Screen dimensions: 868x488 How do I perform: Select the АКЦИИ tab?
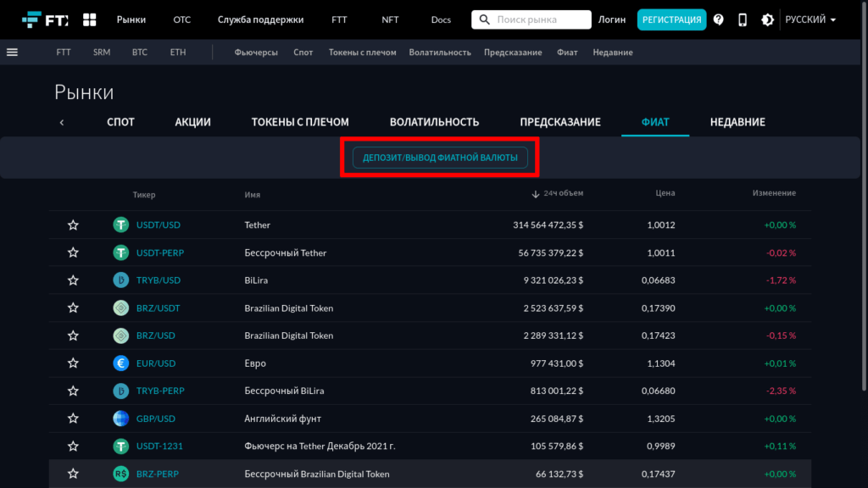(192, 122)
